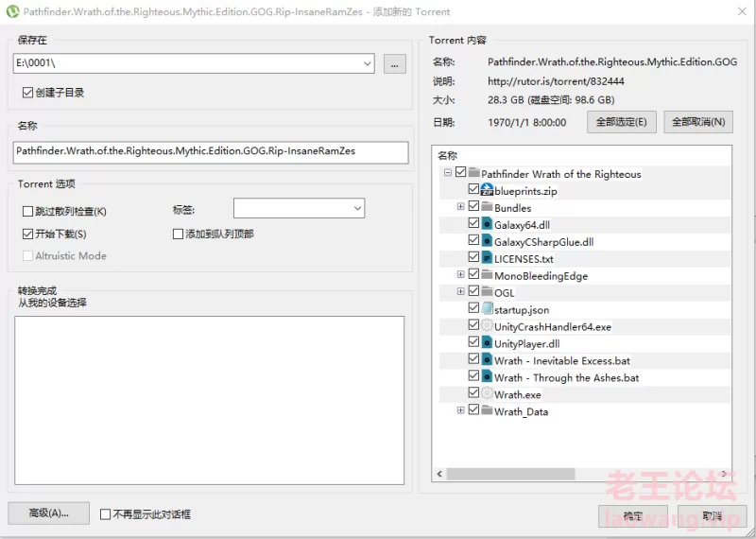Click the UnityPlayer.dll file icon

coord(487,342)
